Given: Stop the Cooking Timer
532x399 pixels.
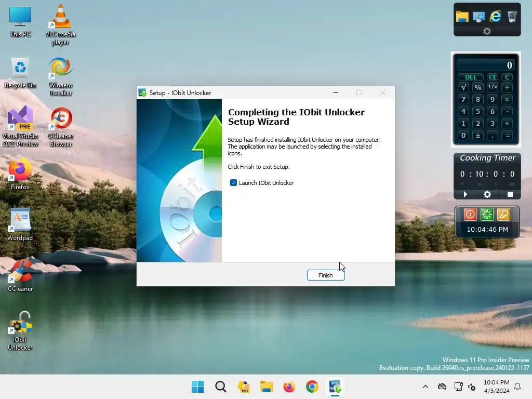Looking at the screenshot, I should [510, 194].
